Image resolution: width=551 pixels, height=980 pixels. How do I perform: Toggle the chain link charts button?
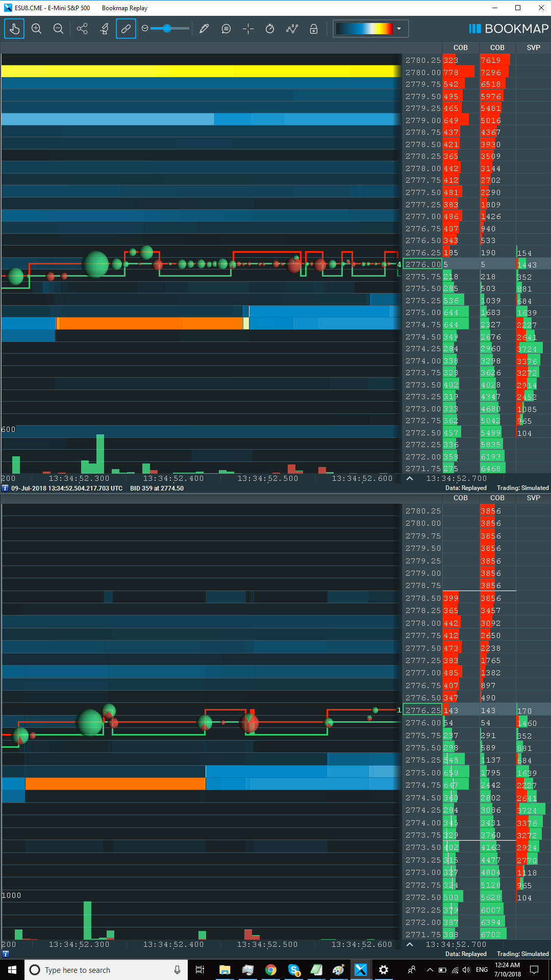126,29
